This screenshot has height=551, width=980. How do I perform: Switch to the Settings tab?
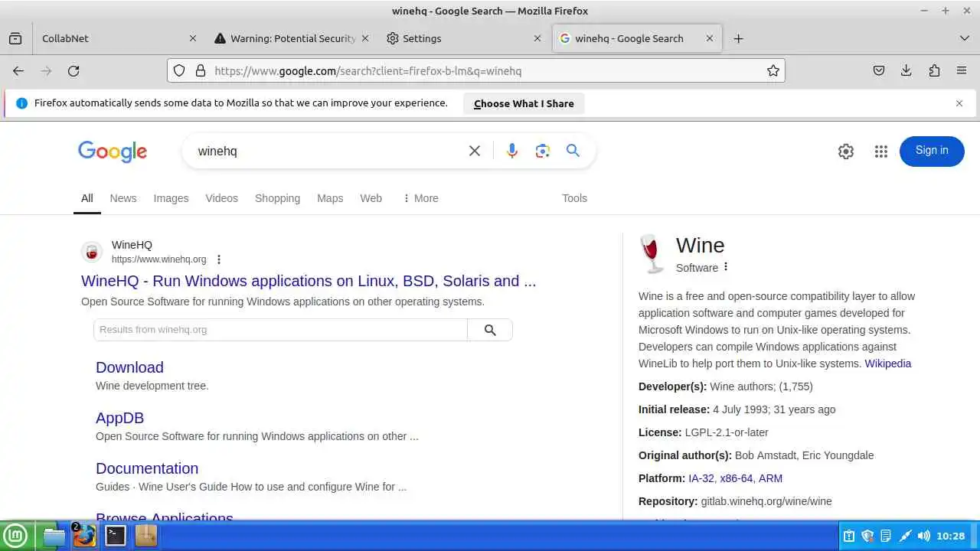(462, 38)
